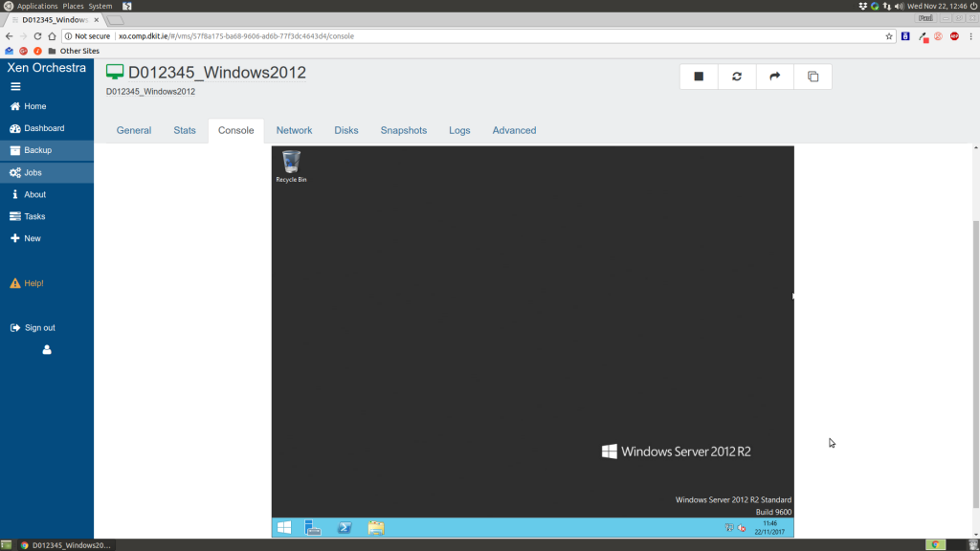Reload the browser page
The height and width of the screenshot is (551, 980).
37,36
